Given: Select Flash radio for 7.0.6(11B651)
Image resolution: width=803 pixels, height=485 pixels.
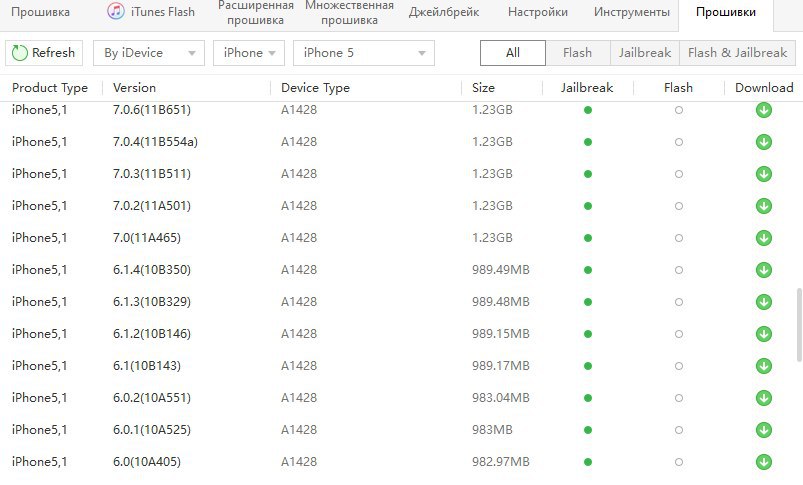Looking at the screenshot, I should [x=679, y=110].
